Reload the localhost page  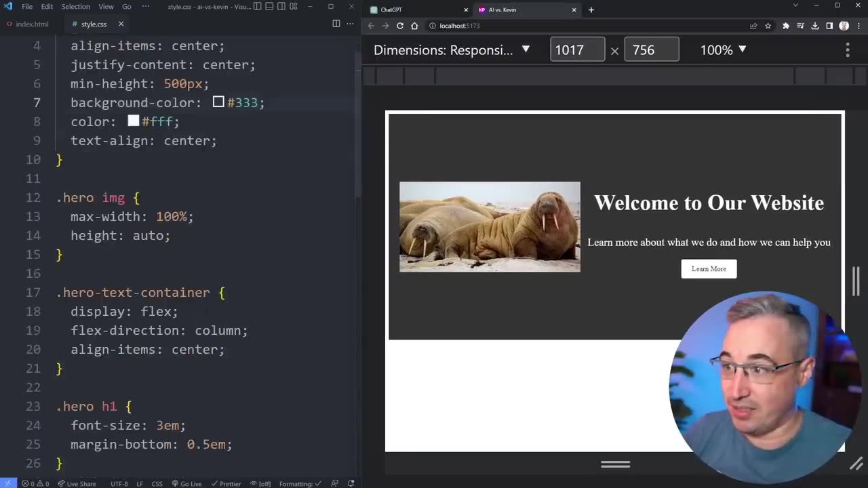pos(400,26)
